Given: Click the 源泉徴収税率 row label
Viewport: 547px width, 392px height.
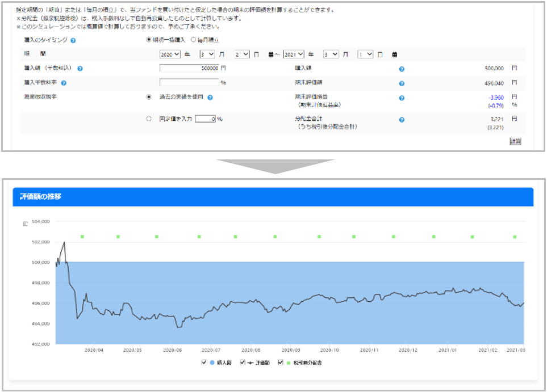Looking at the screenshot, I should pos(40,97).
